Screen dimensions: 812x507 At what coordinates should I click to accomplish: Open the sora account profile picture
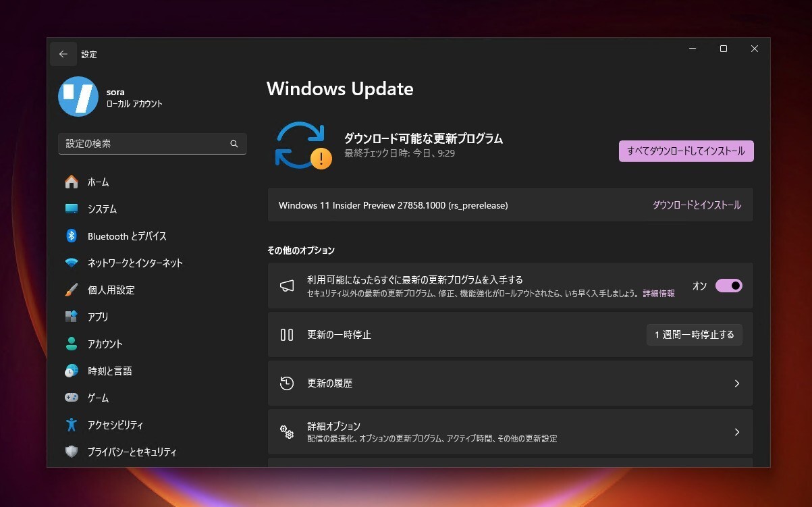pos(78,97)
